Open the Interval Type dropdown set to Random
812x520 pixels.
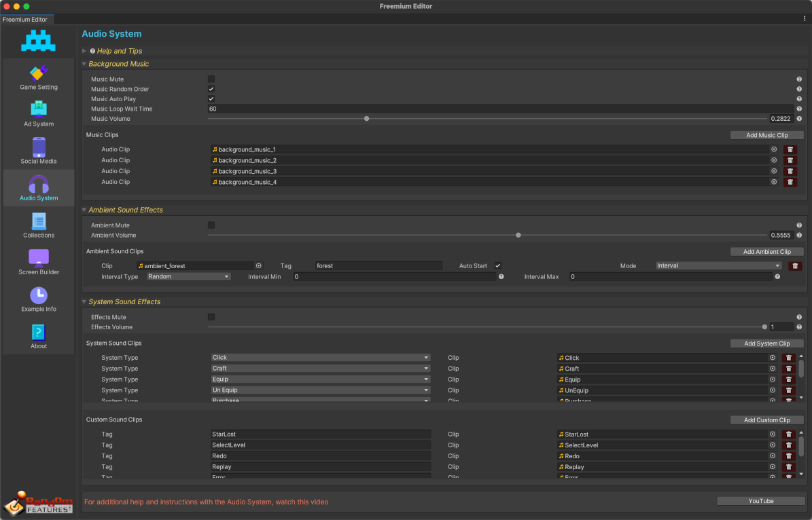point(189,277)
